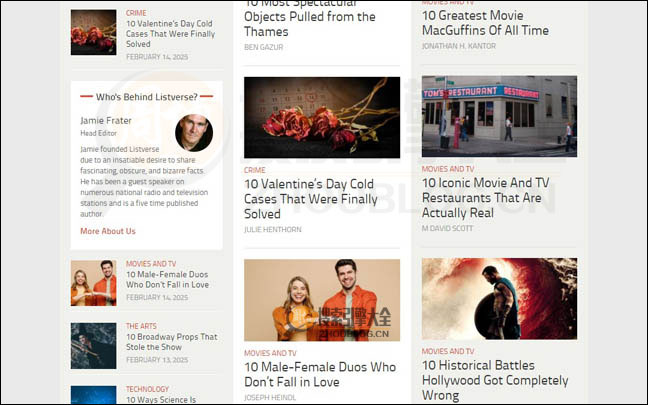The height and width of the screenshot is (405, 648).
Task: Open center headline Male-Female Duos Who Don't Fall in Love
Action: (x=320, y=374)
